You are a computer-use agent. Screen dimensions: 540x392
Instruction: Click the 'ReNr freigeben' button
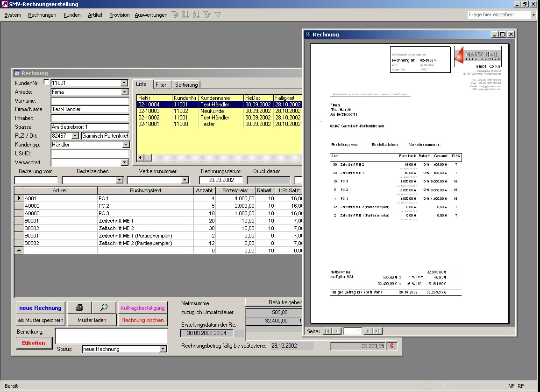pos(274,302)
